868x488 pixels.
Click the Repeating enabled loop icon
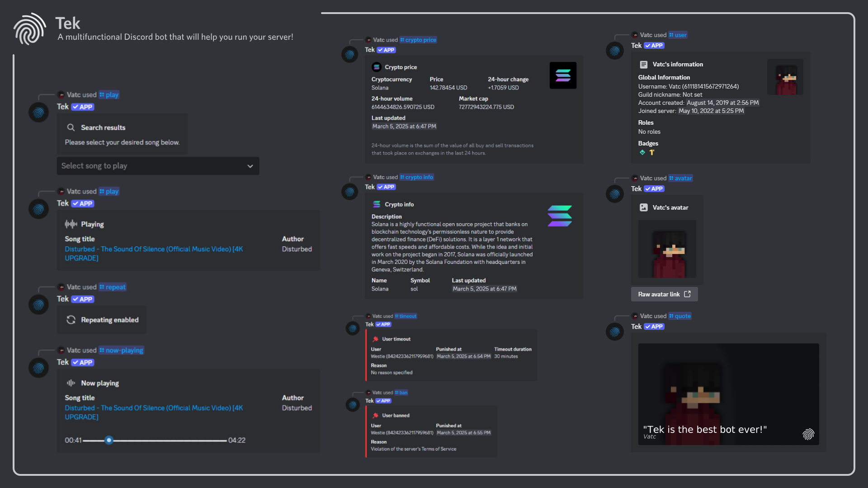71,320
